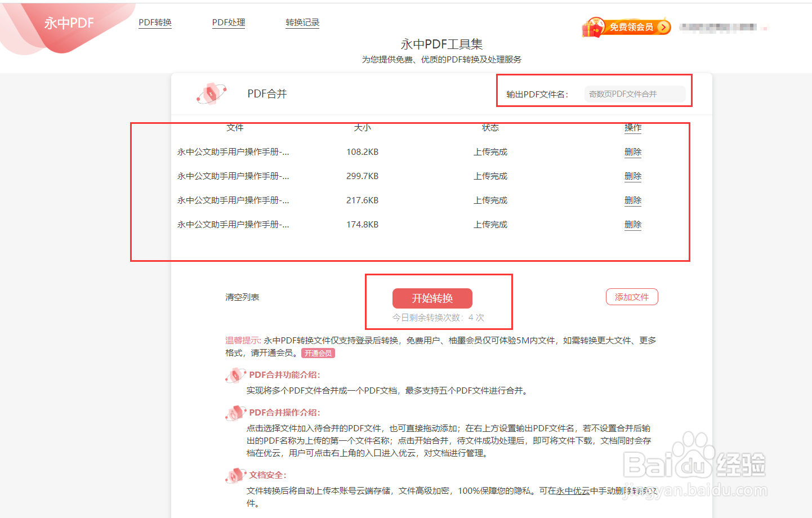Screen dimensions: 812x518
Task: Select the file name in 299.7KB row
Action: pos(233,176)
